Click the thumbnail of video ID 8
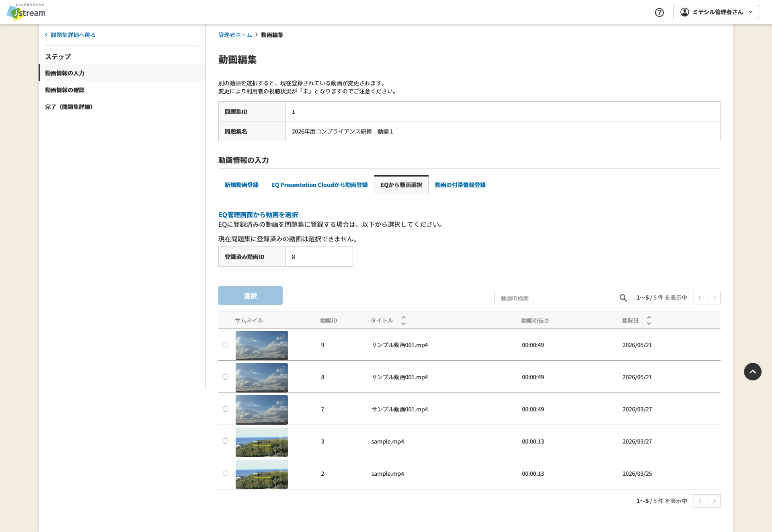Screen dimensions: 772x532 coord(262,378)
